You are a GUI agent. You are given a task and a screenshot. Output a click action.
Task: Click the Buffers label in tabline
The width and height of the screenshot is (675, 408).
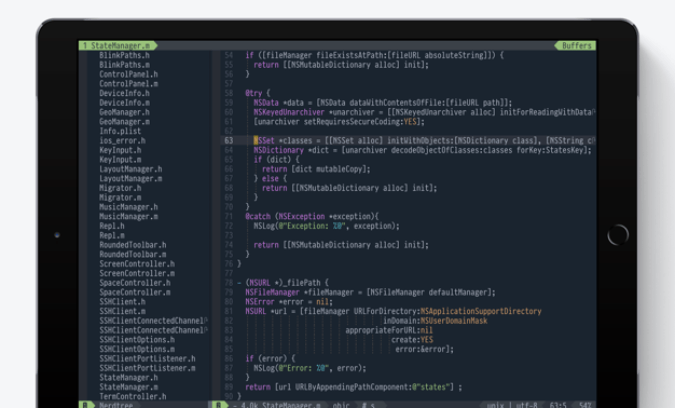click(x=576, y=46)
